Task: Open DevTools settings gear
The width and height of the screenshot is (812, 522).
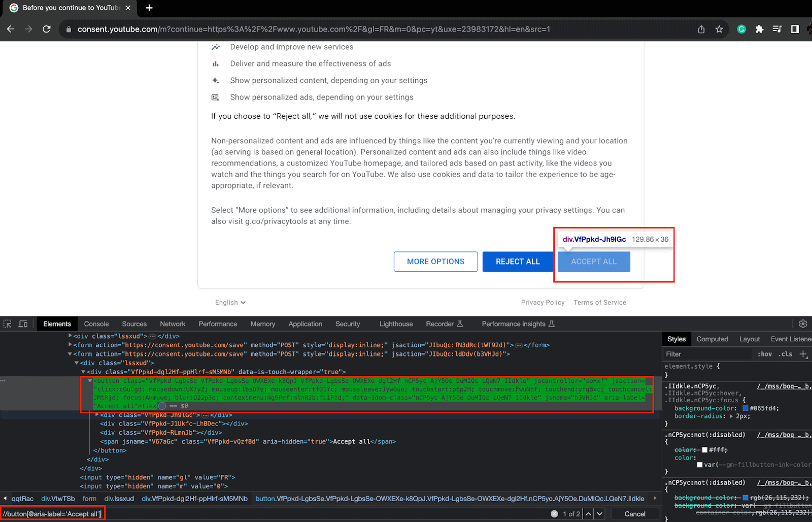Action: pos(803,323)
